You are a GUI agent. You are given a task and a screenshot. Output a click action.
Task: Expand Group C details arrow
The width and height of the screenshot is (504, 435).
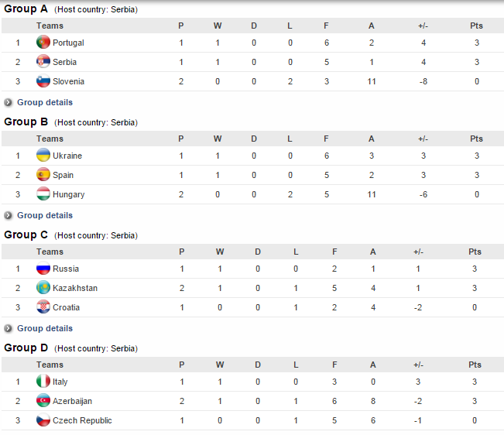[x=9, y=328]
